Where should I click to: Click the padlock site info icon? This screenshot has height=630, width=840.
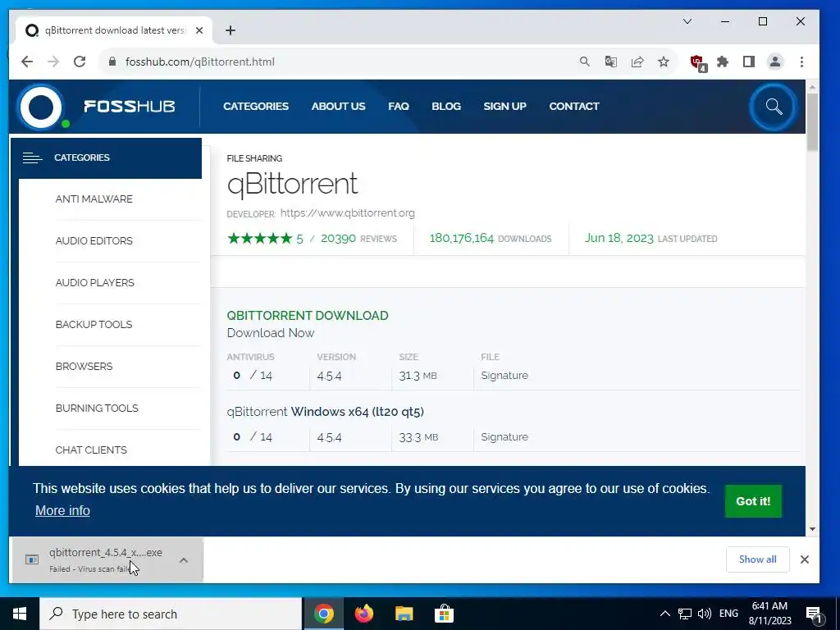pos(112,62)
